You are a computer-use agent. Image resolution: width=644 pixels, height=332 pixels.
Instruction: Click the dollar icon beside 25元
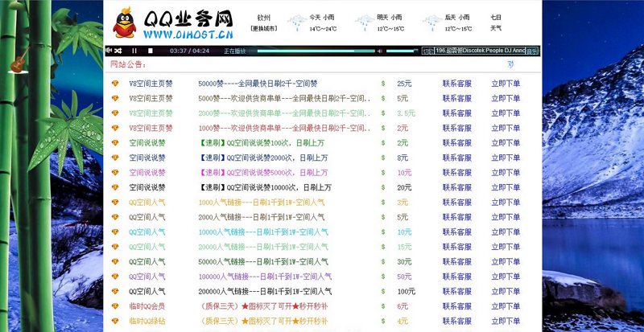coord(383,84)
